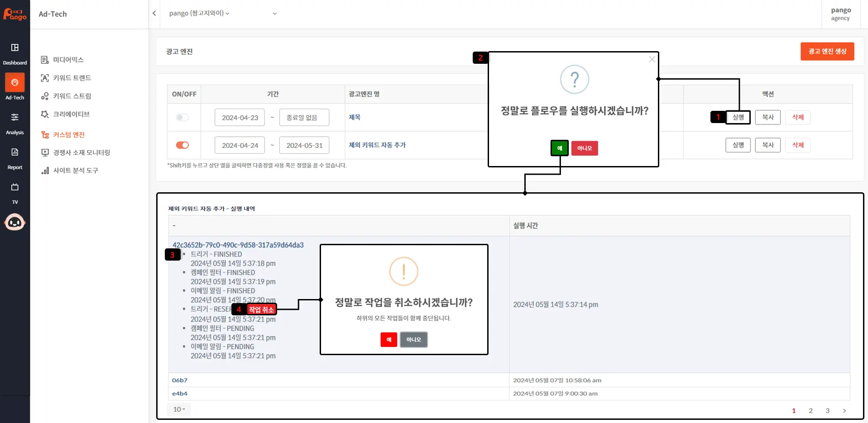Viewport: 868px width, 423px height.
Task: Open the rows-per-page 10 dropdown
Action: (179, 409)
